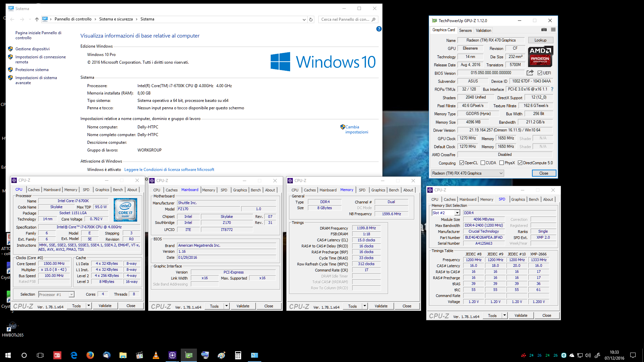This screenshot has height=362, width=644.
Task: Switch to the Sensors tab in GPU-Z
Action: pyautogui.click(x=465, y=30)
